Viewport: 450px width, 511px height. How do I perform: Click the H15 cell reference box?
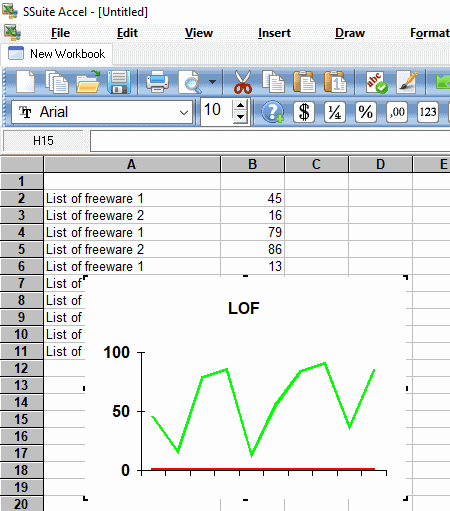click(43, 141)
